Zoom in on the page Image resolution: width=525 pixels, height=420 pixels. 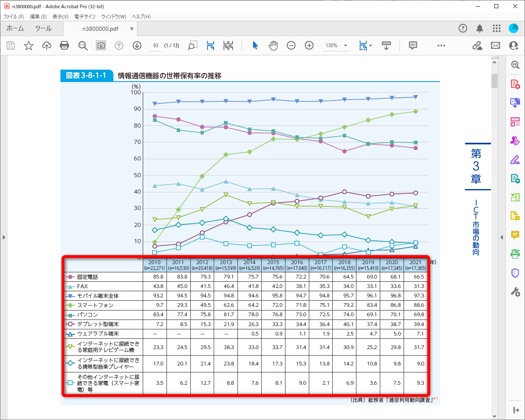[x=309, y=46]
